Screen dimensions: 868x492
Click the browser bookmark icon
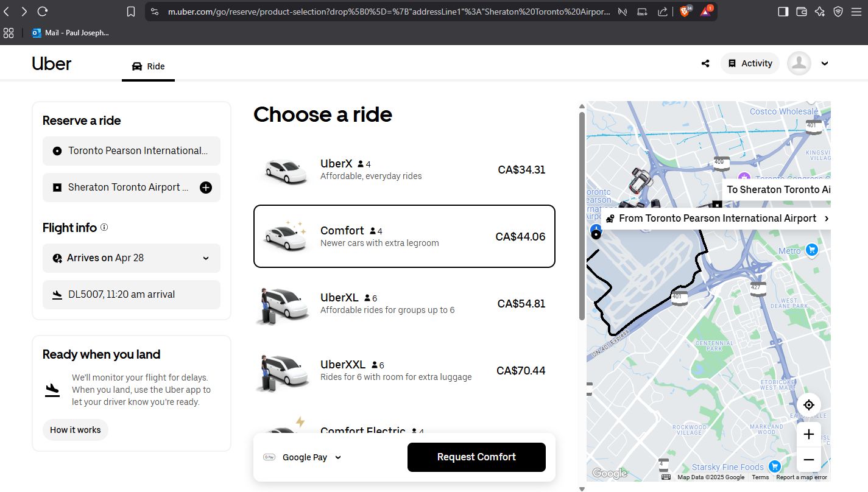131,12
